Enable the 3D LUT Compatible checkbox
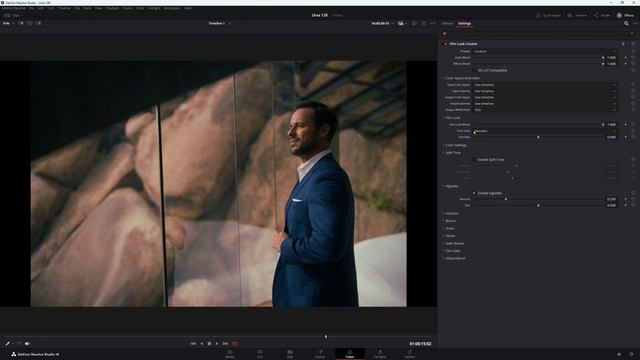This screenshot has width=640, height=360. [x=474, y=70]
